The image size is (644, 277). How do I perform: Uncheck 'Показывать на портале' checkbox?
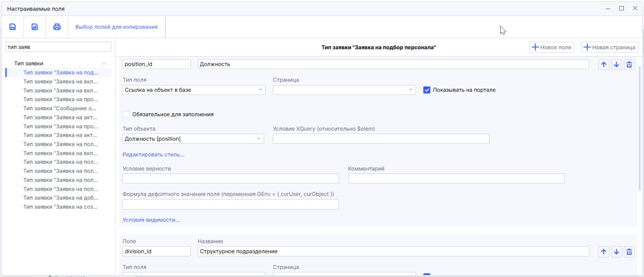(427, 90)
